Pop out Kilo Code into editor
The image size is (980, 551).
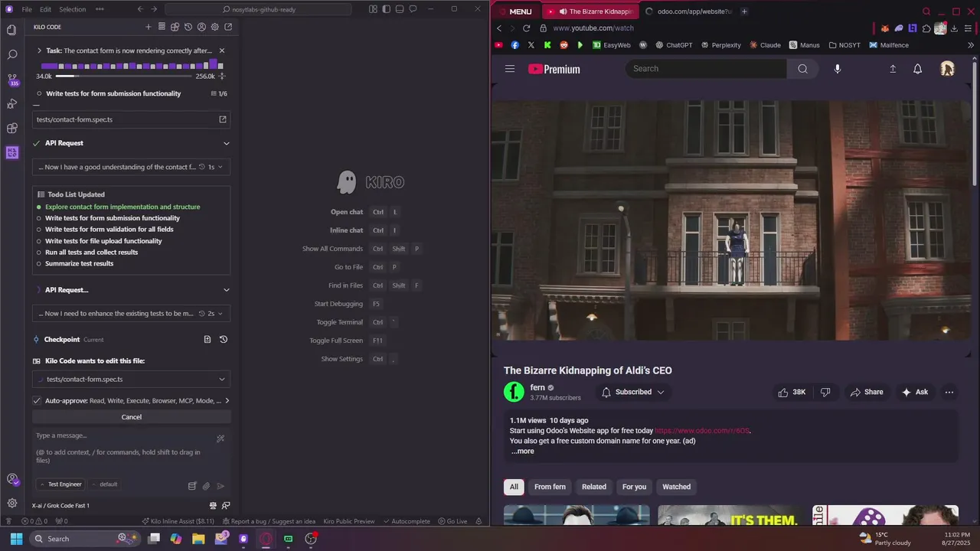pyautogui.click(x=228, y=27)
